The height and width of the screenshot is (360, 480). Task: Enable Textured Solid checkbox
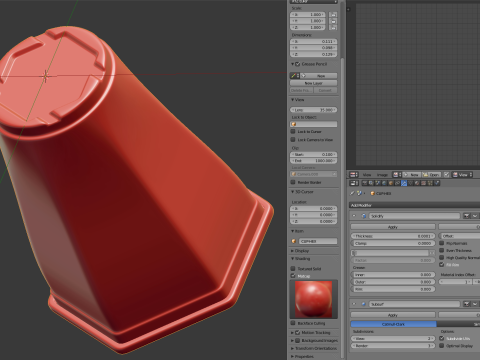pos(293,268)
